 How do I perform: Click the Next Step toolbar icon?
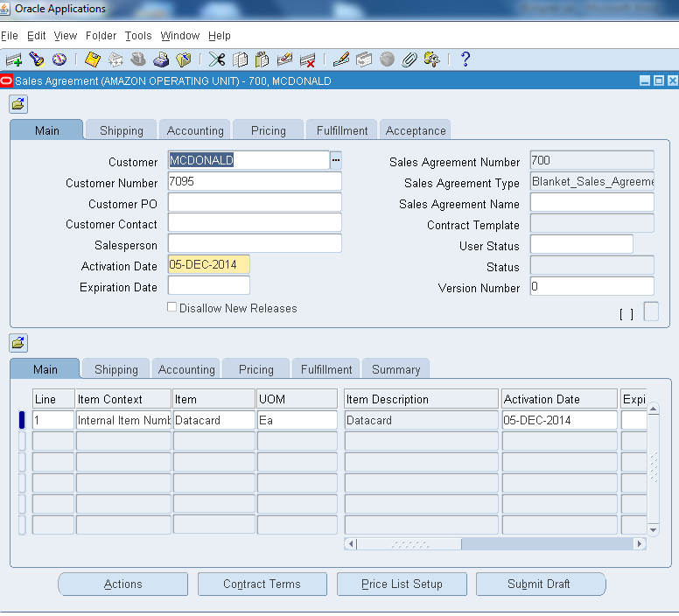pos(115,59)
